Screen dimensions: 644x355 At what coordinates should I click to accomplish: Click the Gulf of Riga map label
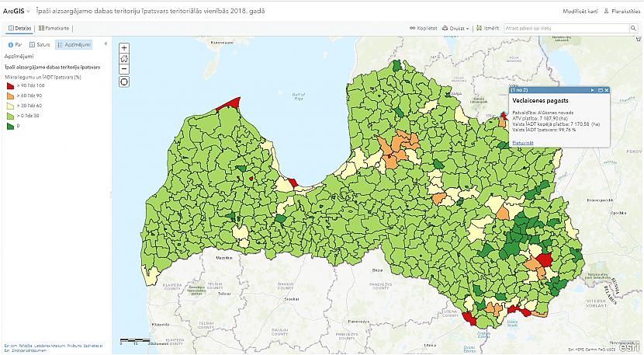[299, 96]
